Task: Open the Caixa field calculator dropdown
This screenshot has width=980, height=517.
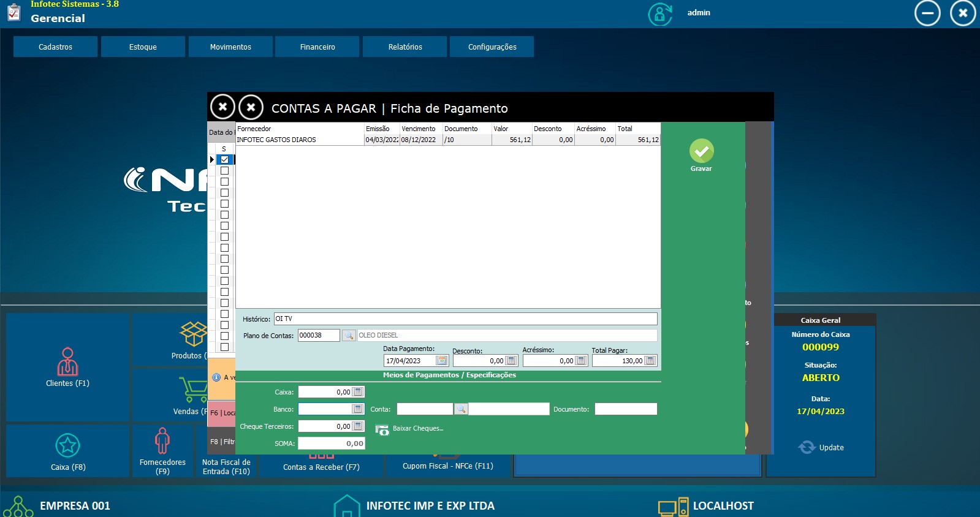Action: (x=358, y=392)
